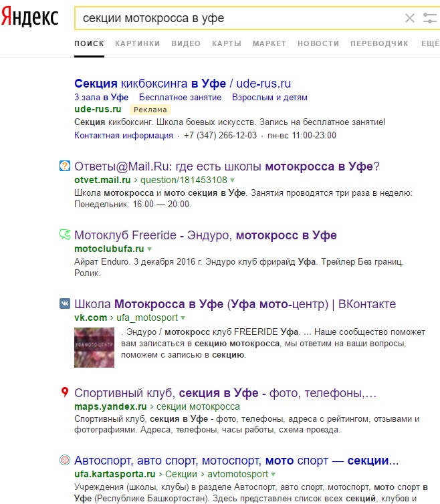
Task: Click the Freeride motoclub green favicon
Action: 65,235
